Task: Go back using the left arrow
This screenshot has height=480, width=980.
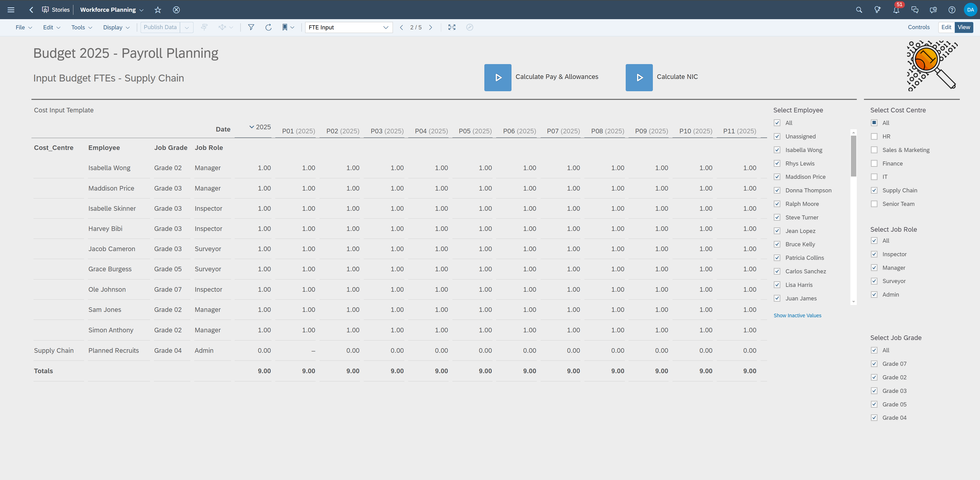Action: coord(31,10)
